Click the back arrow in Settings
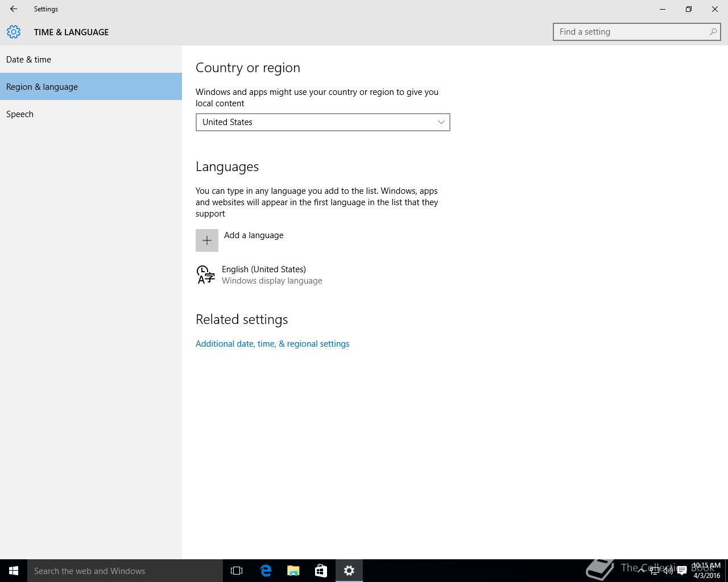The image size is (728, 582). click(x=14, y=9)
